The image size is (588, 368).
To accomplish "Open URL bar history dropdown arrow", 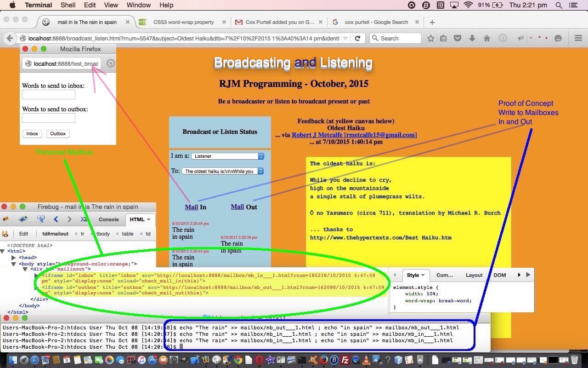I will 345,39.
